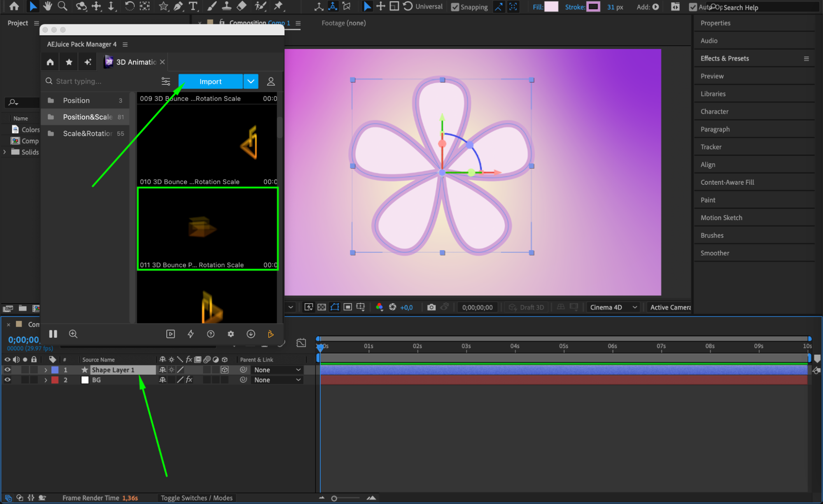
Task: Toggle visibility of the BG layer
Action: [7, 380]
